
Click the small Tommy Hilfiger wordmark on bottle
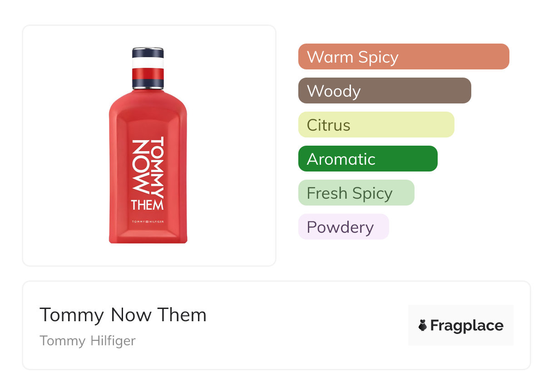pyautogui.click(x=148, y=222)
